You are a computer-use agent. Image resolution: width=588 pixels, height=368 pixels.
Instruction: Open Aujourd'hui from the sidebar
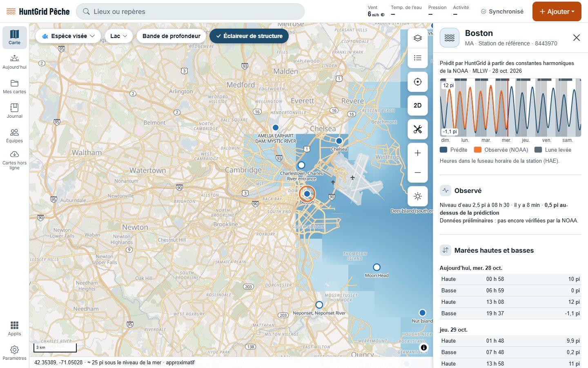pyautogui.click(x=14, y=62)
